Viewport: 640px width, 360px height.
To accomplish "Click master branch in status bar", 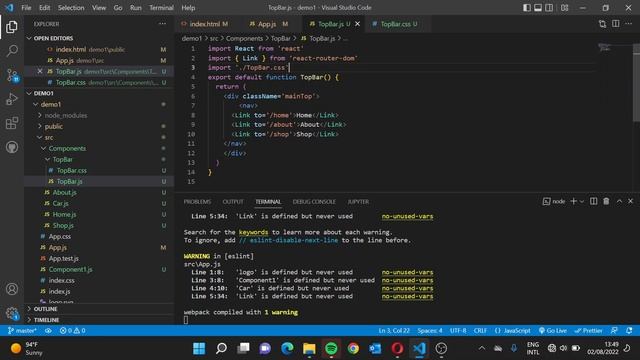I will pos(22,331).
